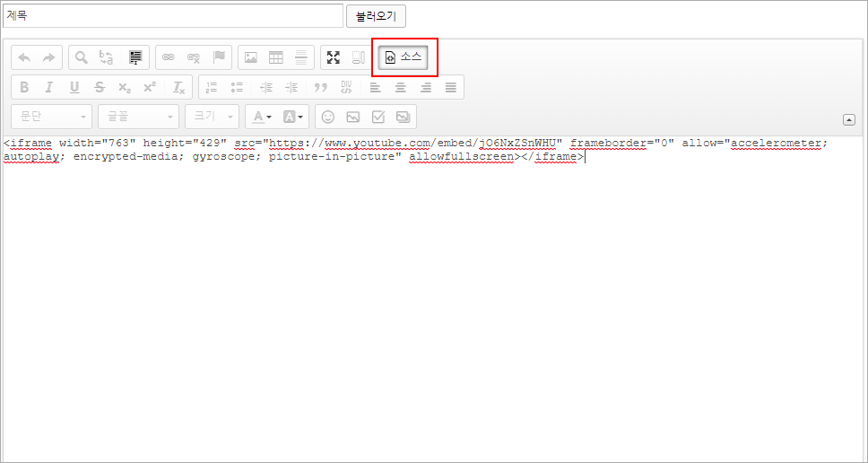The image size is (868, 463).
Task: Open the text color picker
Action: pos(262,117)
